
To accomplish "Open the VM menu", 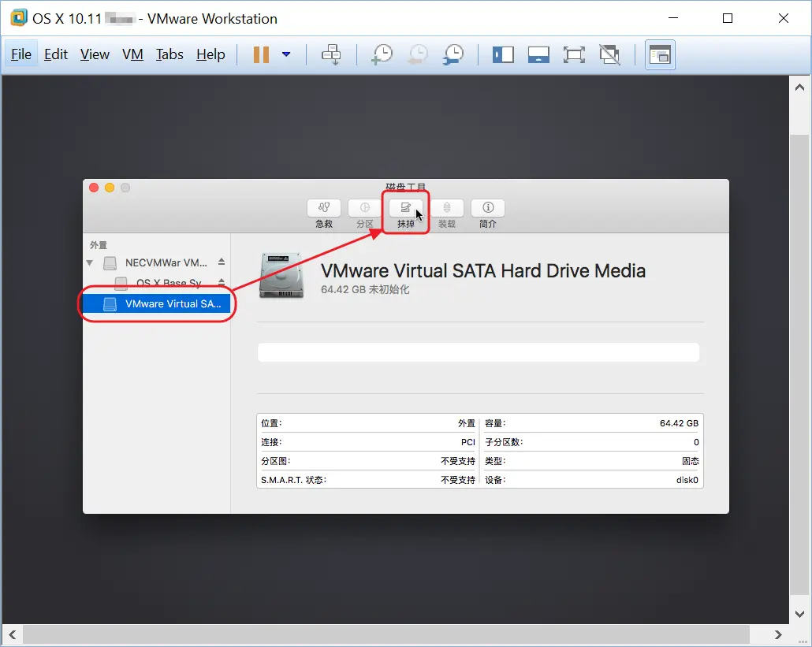I will [x=132, y=54].
